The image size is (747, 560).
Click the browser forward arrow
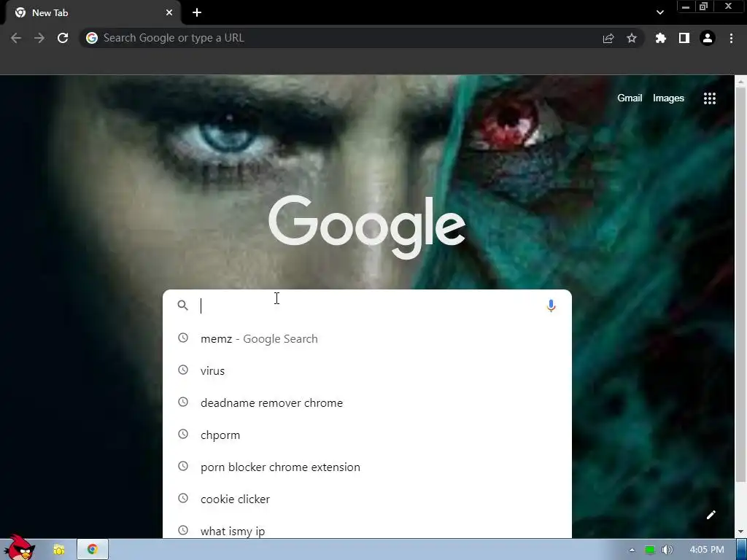39,38
